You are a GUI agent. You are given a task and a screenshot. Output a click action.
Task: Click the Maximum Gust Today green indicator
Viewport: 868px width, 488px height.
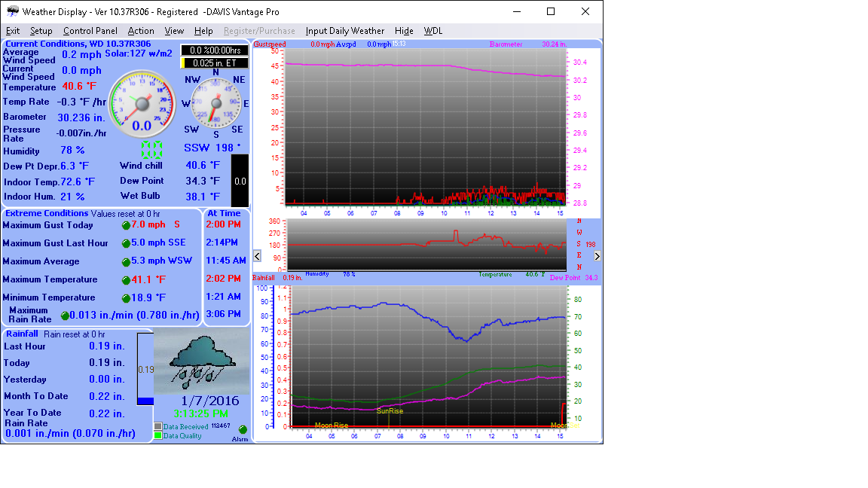click(x=126, y=225)
